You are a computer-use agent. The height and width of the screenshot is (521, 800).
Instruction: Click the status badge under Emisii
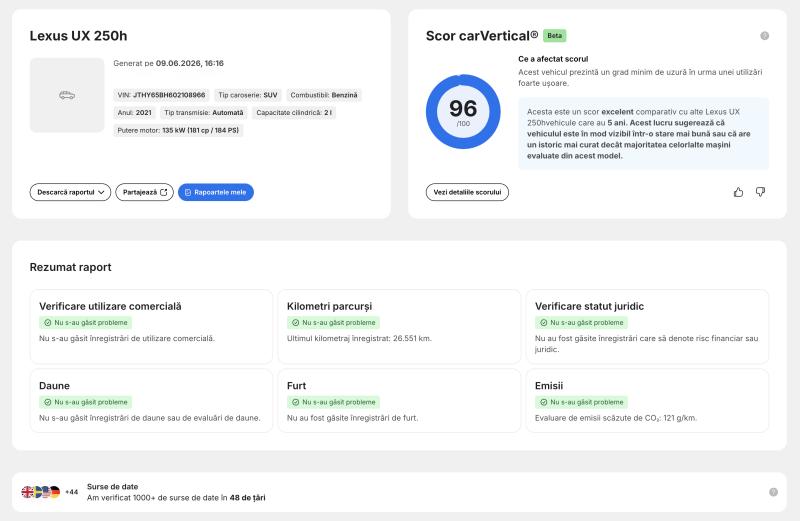coord(582,402)
